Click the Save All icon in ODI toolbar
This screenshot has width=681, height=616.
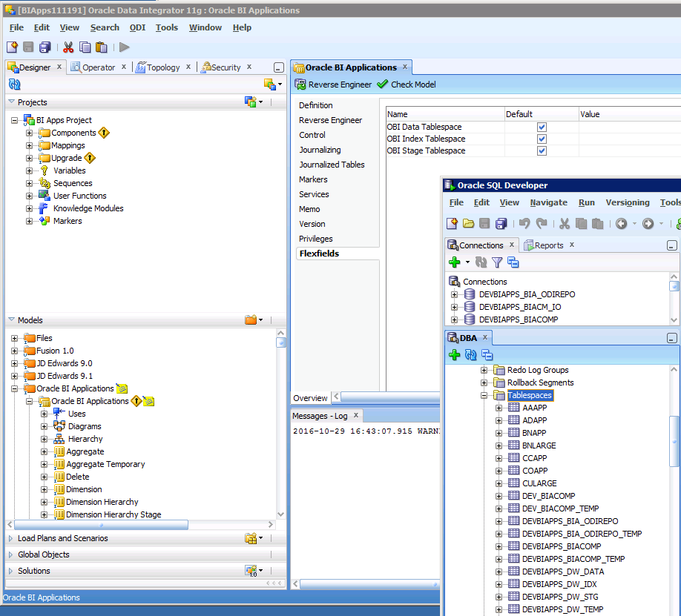pos(45,47)
